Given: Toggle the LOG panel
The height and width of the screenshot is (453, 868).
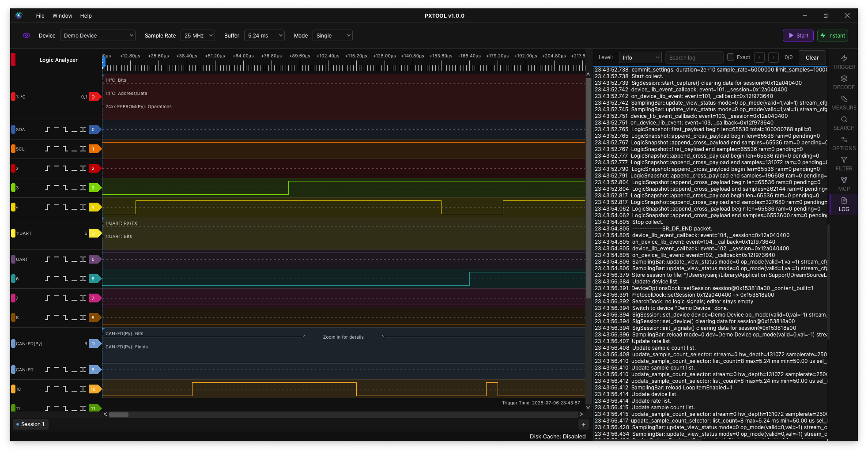Looking at the screenshot, I should (x=844, y=204).
